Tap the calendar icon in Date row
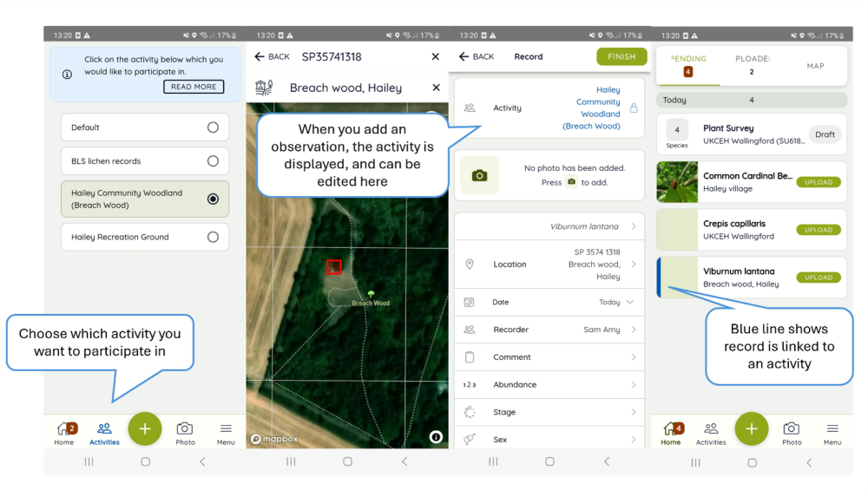868x490 pixels. pos(469,302)
